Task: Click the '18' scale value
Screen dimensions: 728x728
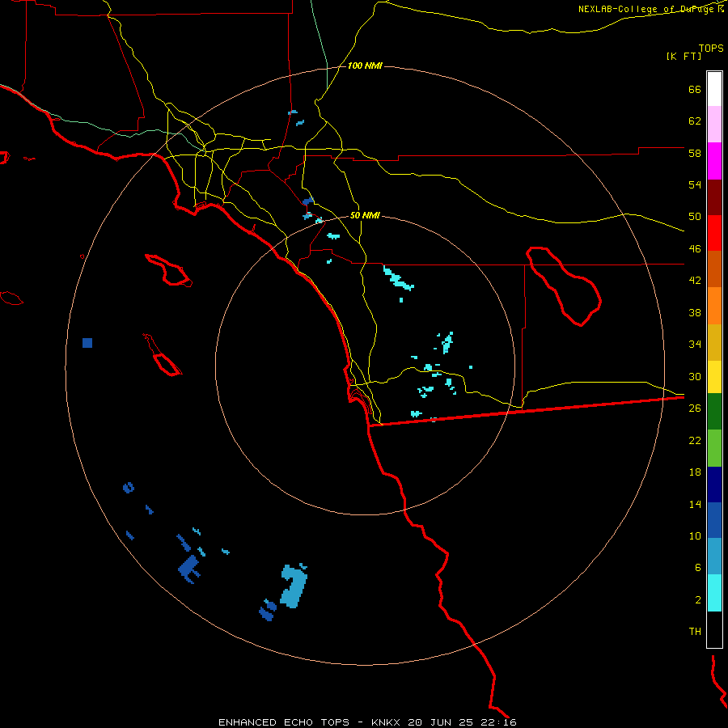Action: pos(695,472)
